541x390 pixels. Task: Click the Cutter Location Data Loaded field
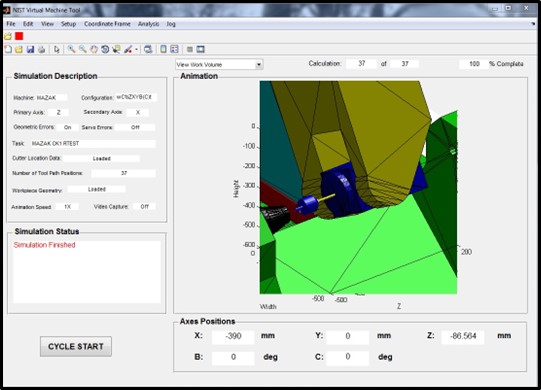(x=101, y=158)
